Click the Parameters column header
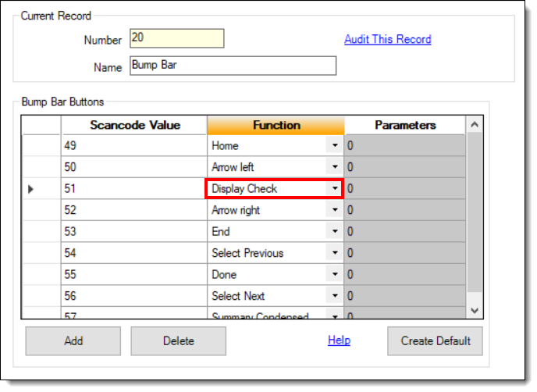537x392 pixels. point(405,126)
